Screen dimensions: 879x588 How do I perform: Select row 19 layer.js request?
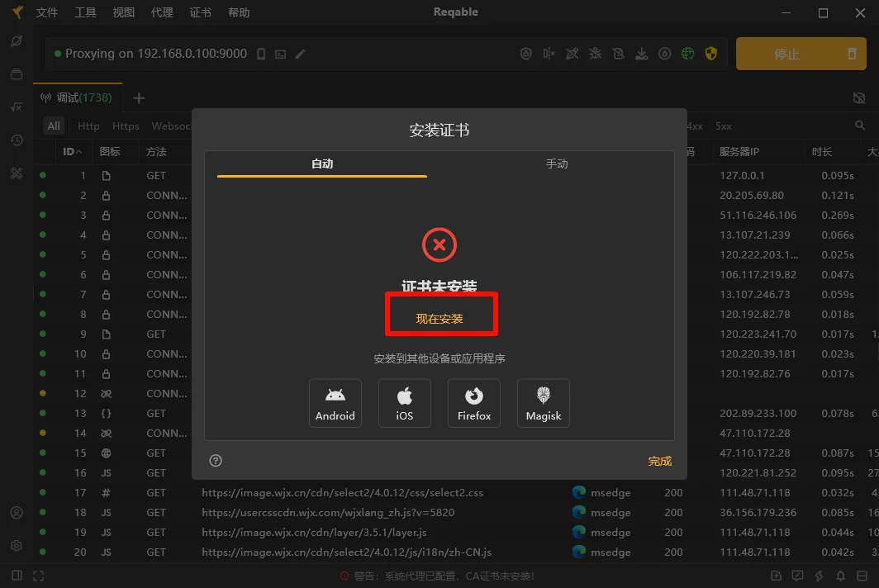coord(314,533)
